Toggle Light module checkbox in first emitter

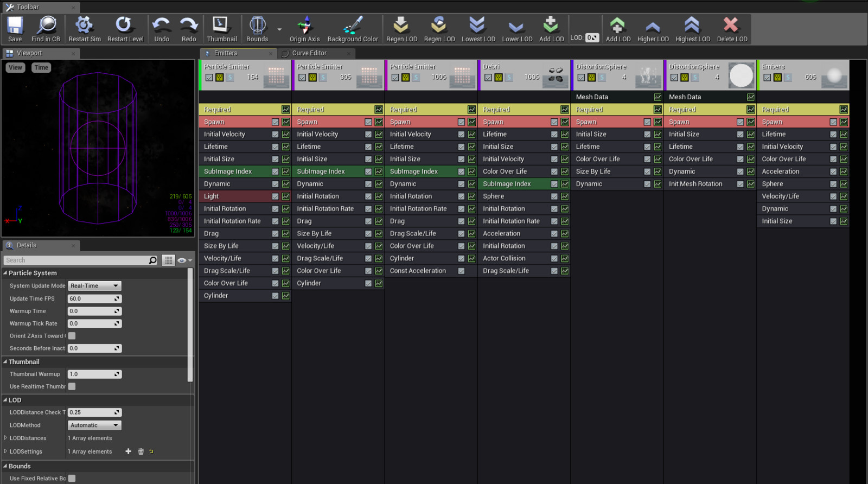pyautogui.click(x=276, y=196)
